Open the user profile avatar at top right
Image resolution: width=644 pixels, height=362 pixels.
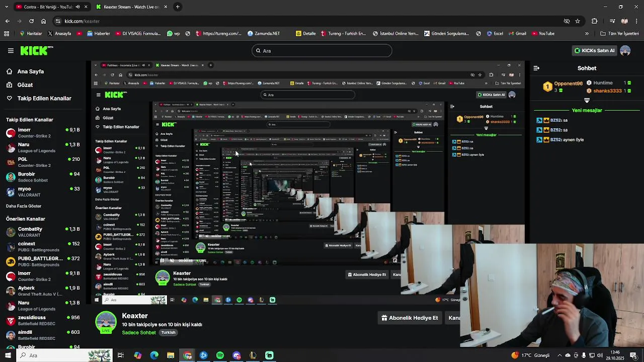coord(625,51)
